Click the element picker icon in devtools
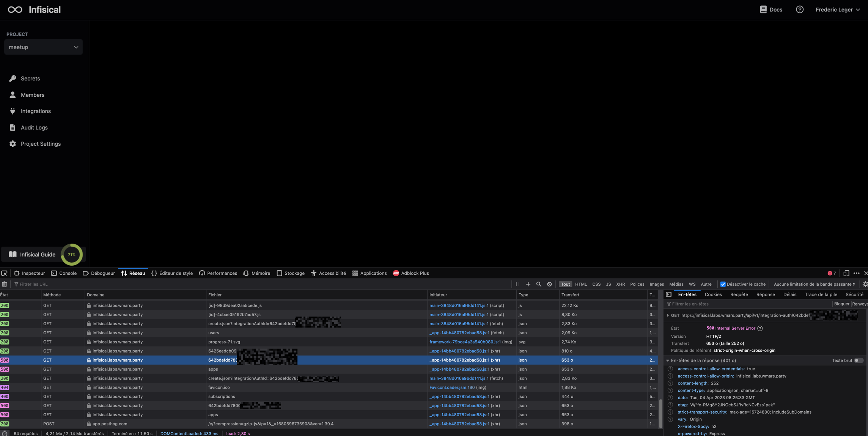Viewport: 868px width, 436px height. 5,273
